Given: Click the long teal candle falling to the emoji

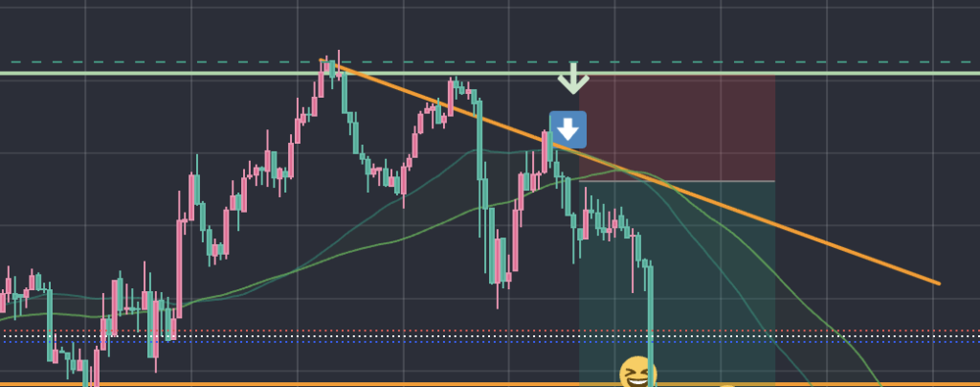Looking at the screenshot, I should point(651,325).
